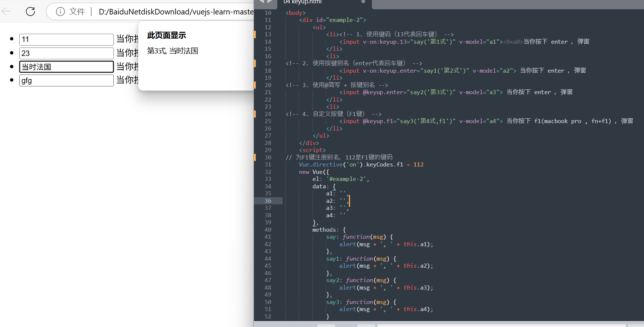Click the <body> tag on line 10

(x=295, y=13)
